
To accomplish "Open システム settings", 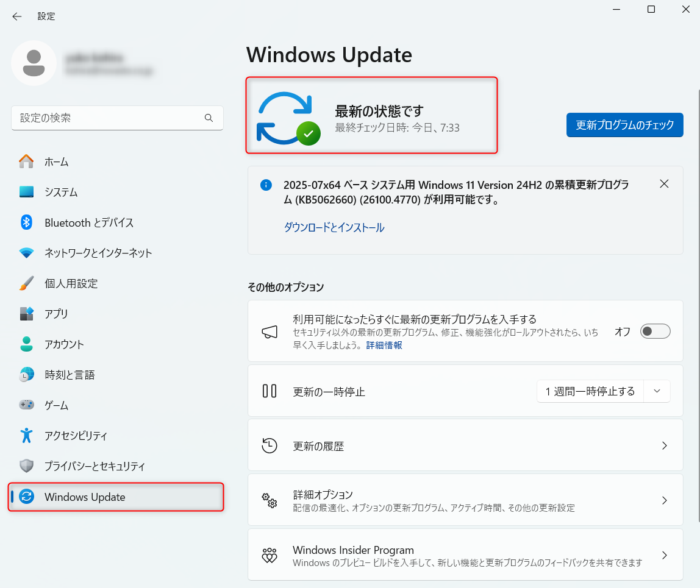I will pyautogui.click(x=116, y=192).
